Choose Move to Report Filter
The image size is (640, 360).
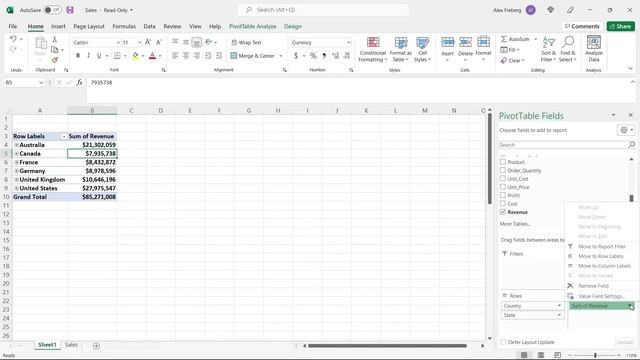tap(602, 247)
